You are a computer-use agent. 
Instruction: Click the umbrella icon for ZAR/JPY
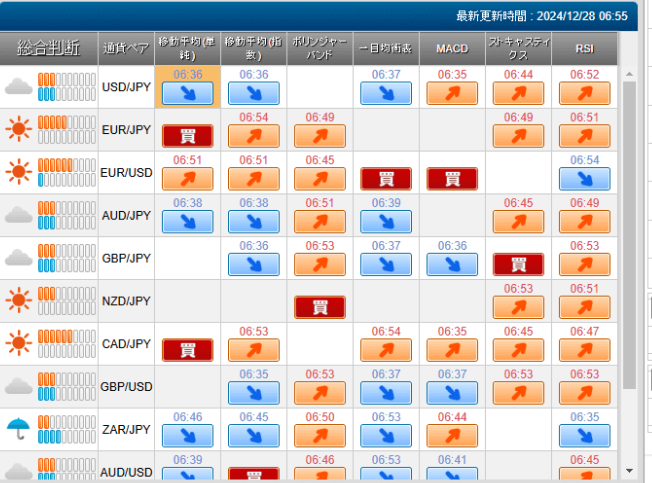18,429
